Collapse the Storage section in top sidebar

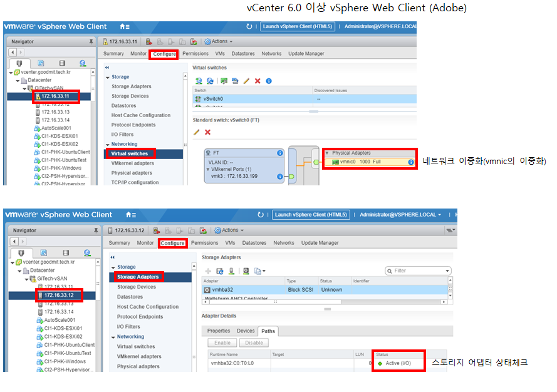coord(108,78)
